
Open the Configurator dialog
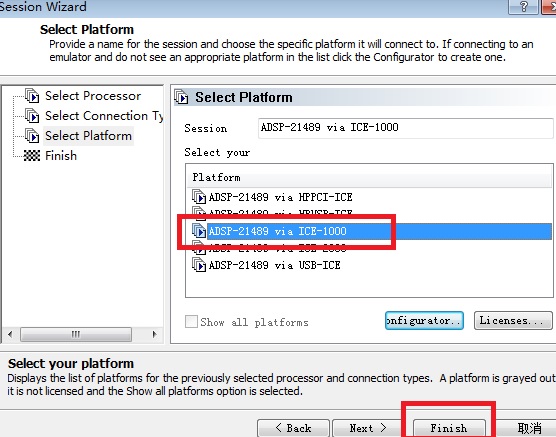(424, 321)
